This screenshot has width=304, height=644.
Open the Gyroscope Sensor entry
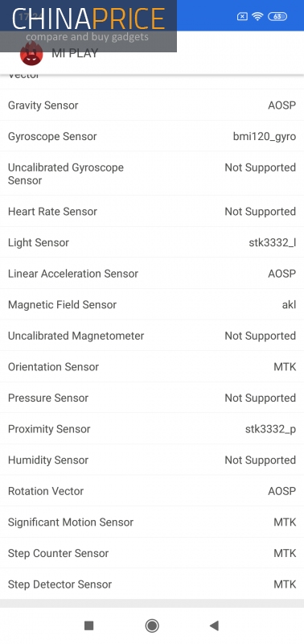click(152, 136)
